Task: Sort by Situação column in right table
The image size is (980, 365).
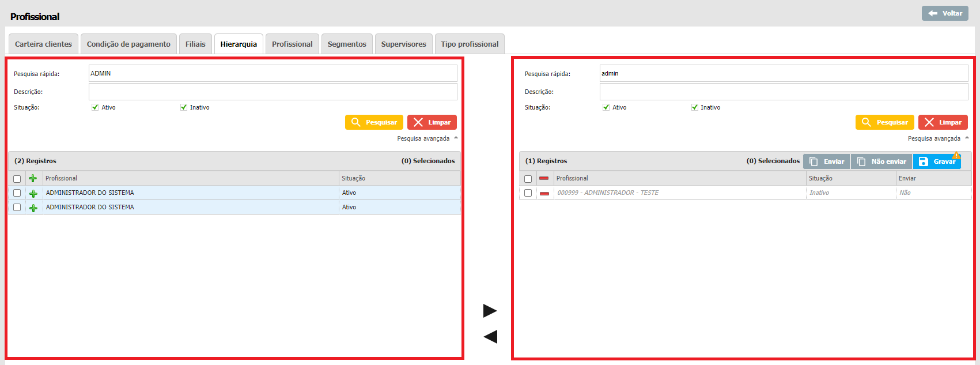Action: tap(851, 179)
